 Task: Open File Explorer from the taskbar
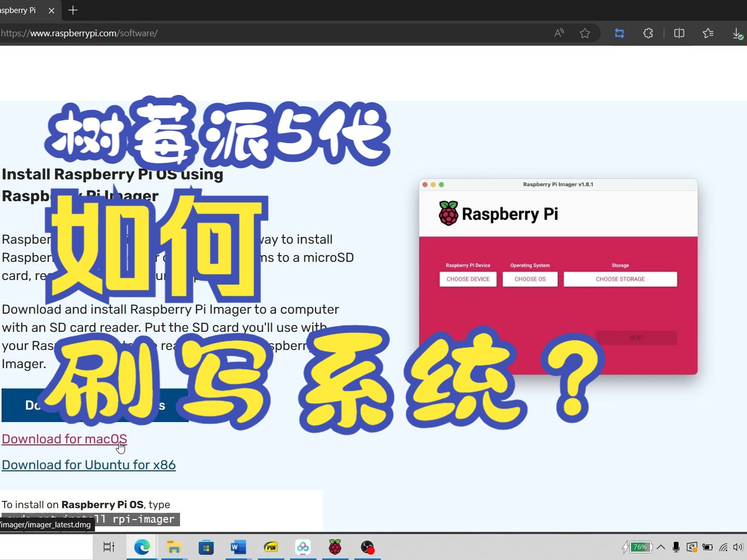[x=174, y=547]
